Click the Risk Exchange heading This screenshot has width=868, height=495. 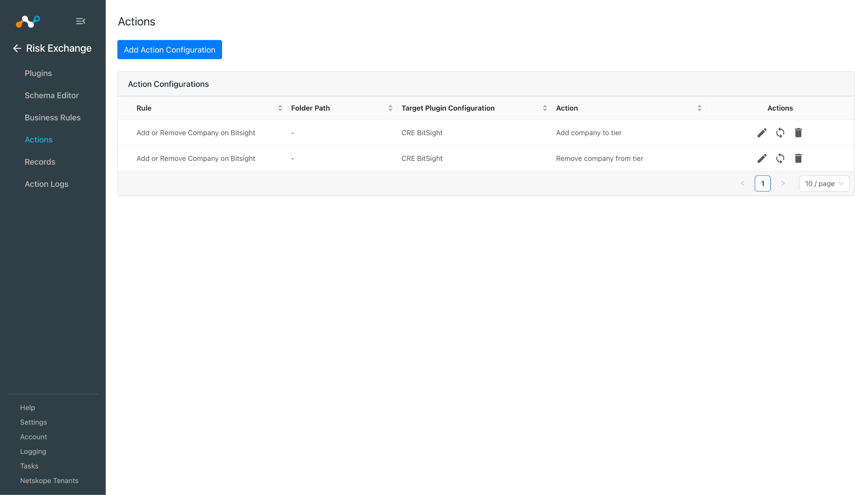coord(59,48)
